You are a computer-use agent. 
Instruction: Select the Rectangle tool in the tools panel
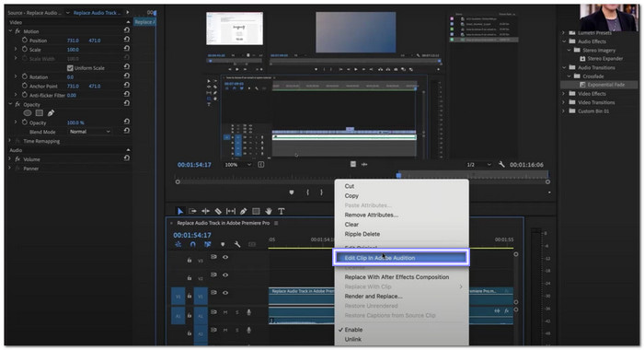pos(256,211)
